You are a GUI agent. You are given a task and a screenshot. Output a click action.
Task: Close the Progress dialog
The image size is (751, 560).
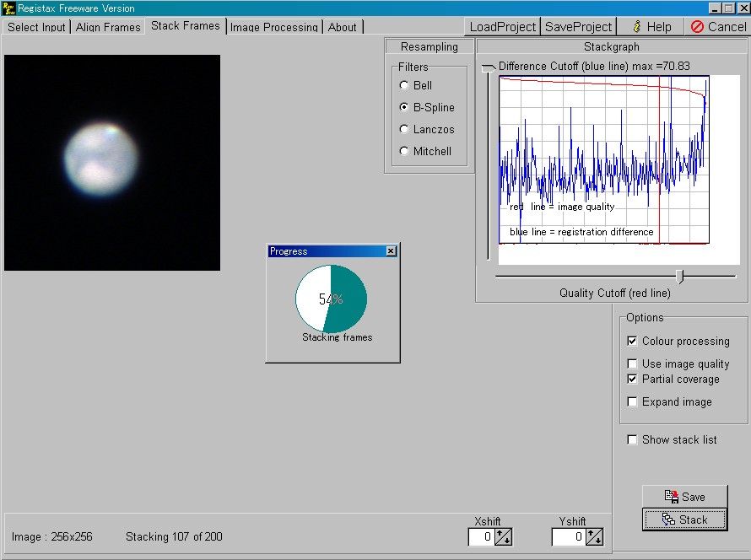tap(391, 251)
